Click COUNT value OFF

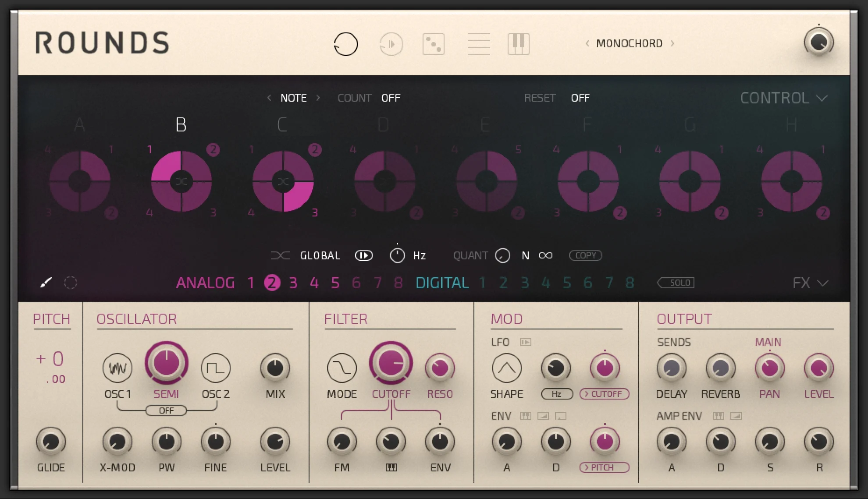[391, 98]
